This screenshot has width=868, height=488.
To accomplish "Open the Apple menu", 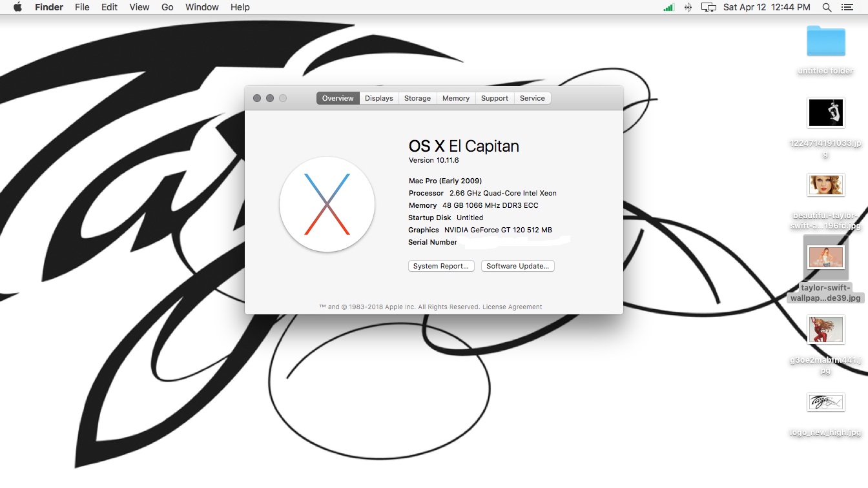I will 17,7.
